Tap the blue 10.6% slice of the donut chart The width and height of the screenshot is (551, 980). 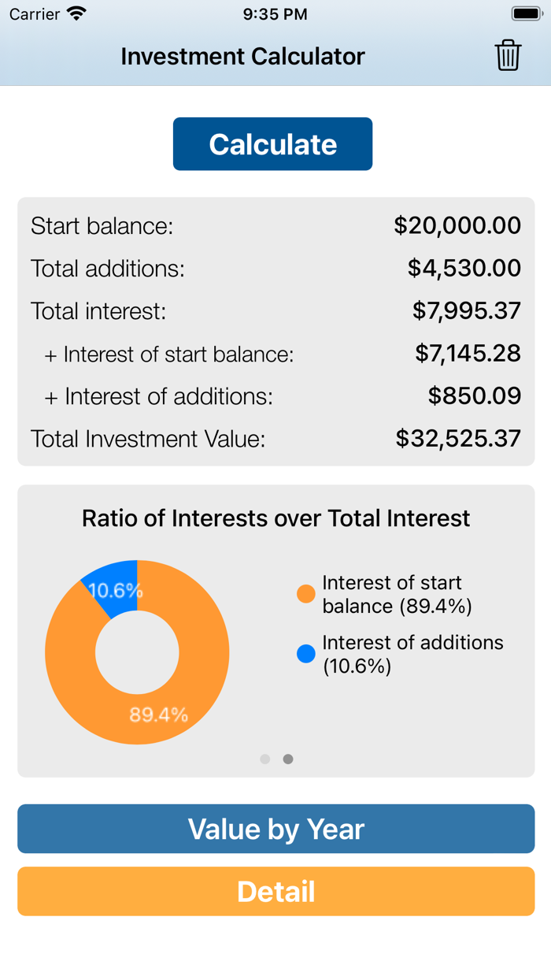coord(114,587)
